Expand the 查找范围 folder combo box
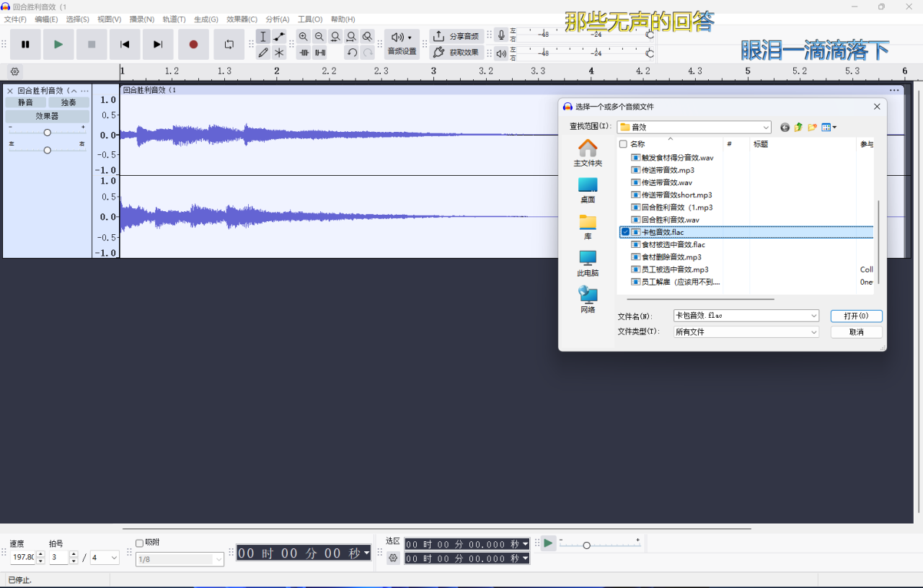The width and height of the screenshot is (923, 588). coord(766,127)
